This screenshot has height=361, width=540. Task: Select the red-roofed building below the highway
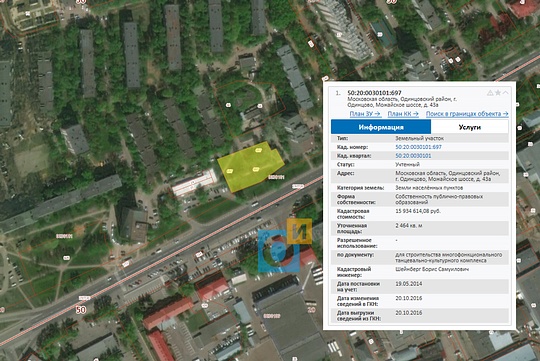213,288
